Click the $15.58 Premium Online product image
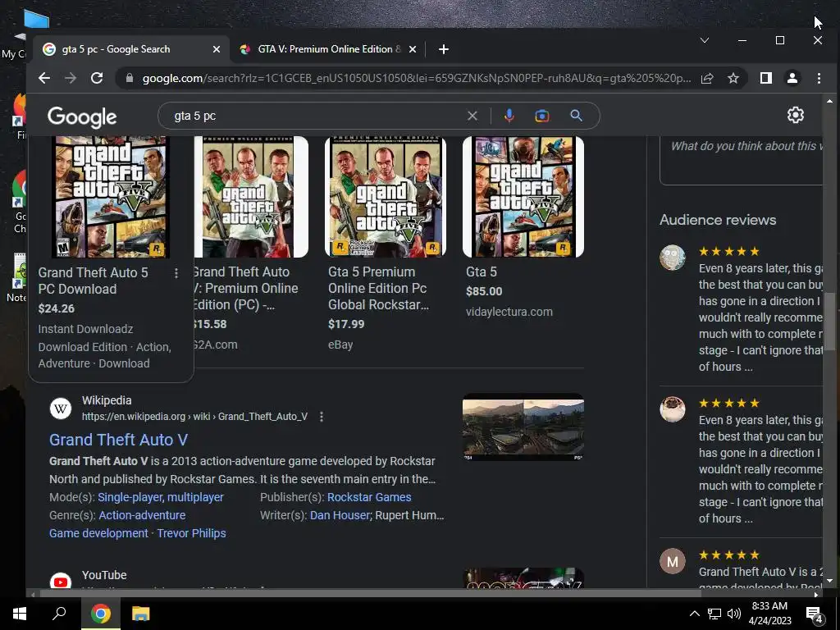The image size is (840, 630). 251,197
